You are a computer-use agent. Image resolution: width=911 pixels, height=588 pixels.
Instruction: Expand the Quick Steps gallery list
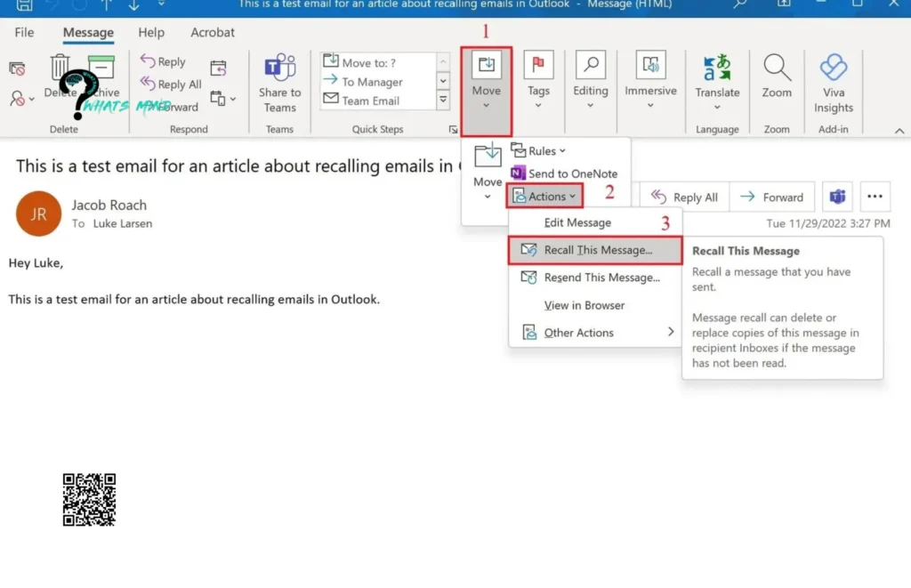click(443, 100)
